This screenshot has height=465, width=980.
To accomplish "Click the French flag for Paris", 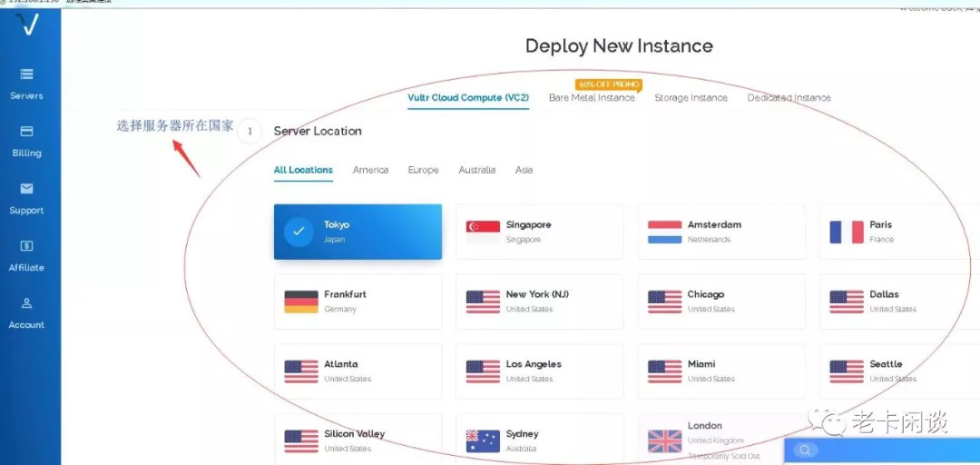I will click(x=847, y=232).
